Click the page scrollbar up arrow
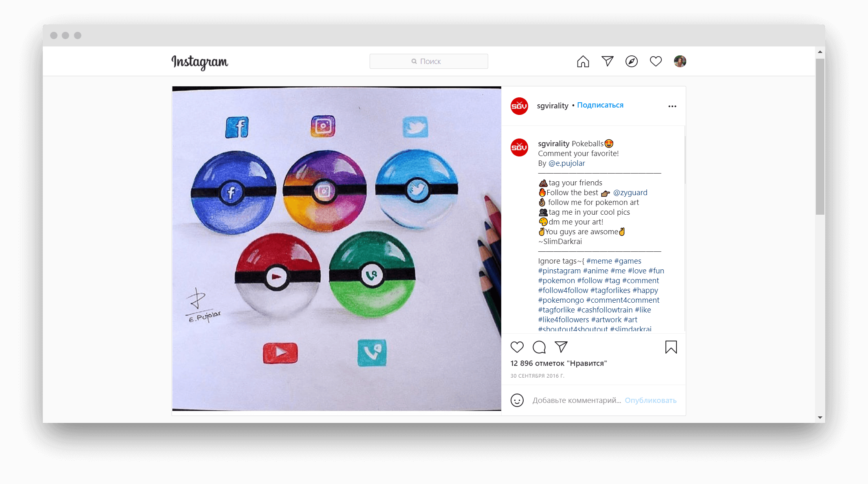The height and width of the screenshot is (484, 868). [x=820, y=52]
